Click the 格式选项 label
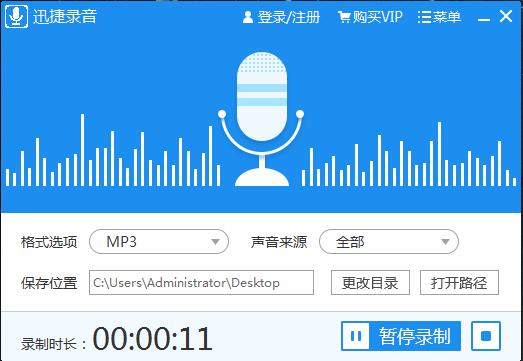The height and width of the screenshot is (361, 523). (49, 242)
